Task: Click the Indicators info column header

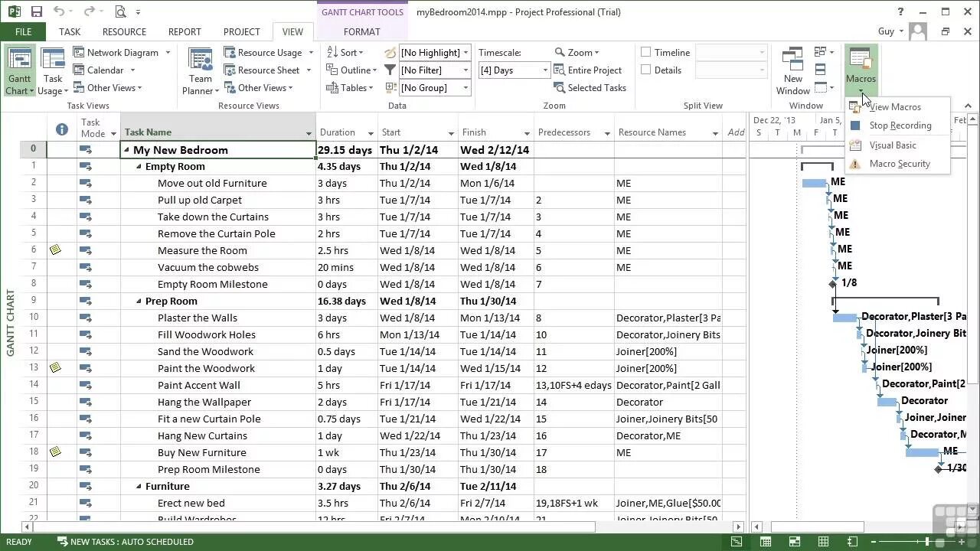Action: pyautogui.click(x=62, y=130)
